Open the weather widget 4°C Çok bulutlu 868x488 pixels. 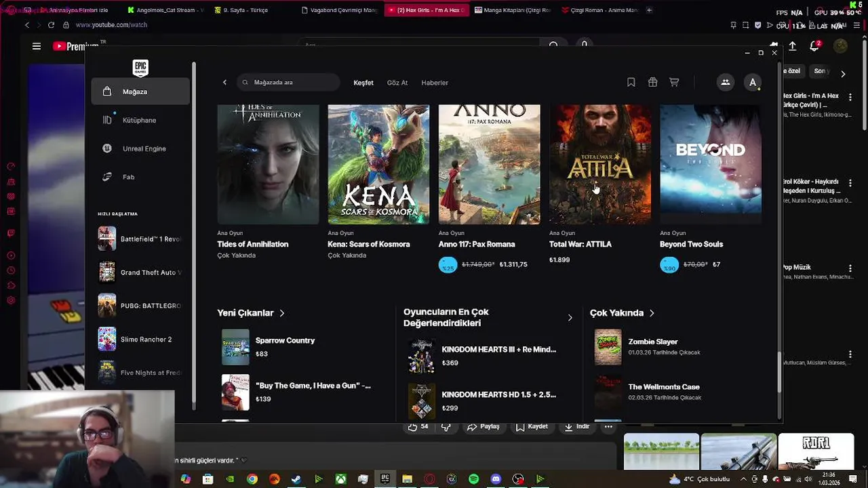click(699, 479)
